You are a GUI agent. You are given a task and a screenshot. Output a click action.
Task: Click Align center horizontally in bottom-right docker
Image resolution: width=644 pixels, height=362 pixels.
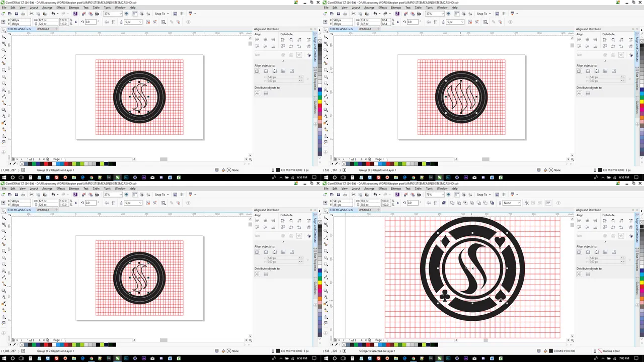(588, 221)
